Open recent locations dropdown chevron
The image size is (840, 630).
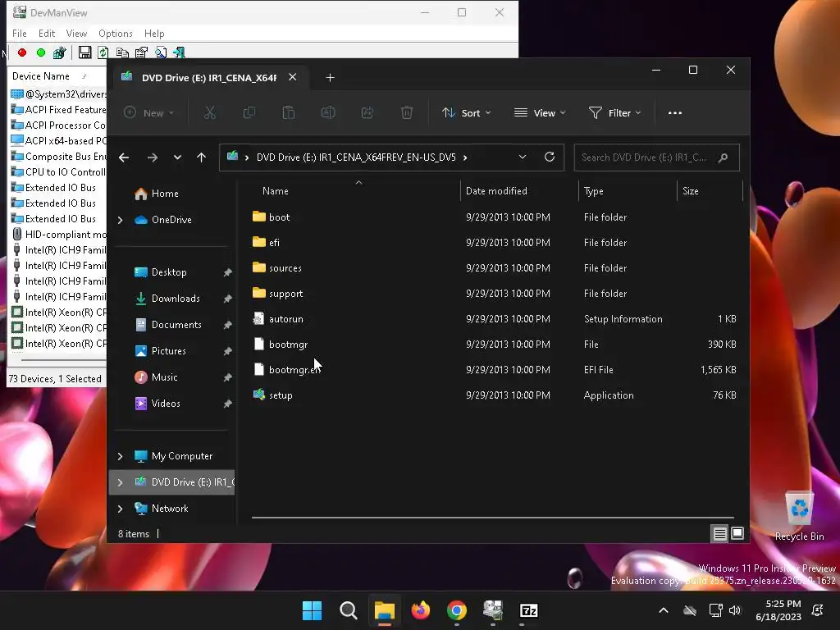177,157
